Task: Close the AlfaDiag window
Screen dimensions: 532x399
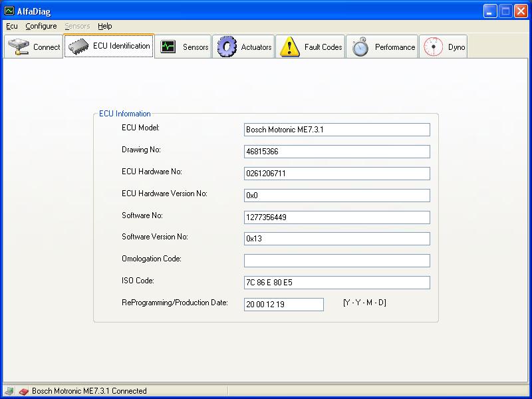Action: 521,11
